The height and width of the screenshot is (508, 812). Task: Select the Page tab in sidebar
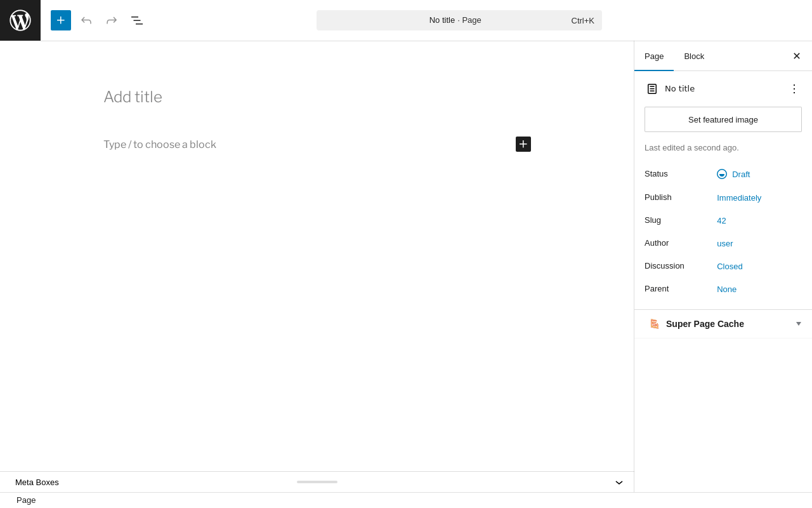654,56
